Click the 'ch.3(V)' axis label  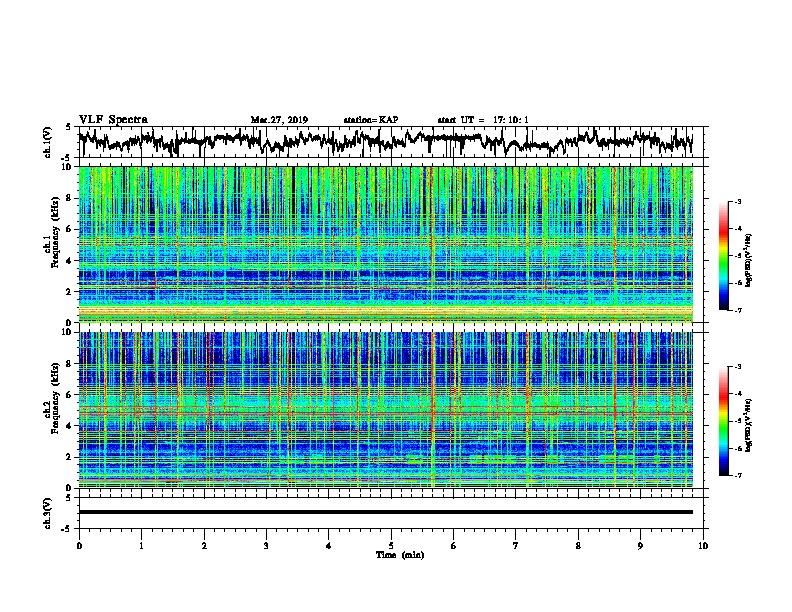[x=48, y=514]
